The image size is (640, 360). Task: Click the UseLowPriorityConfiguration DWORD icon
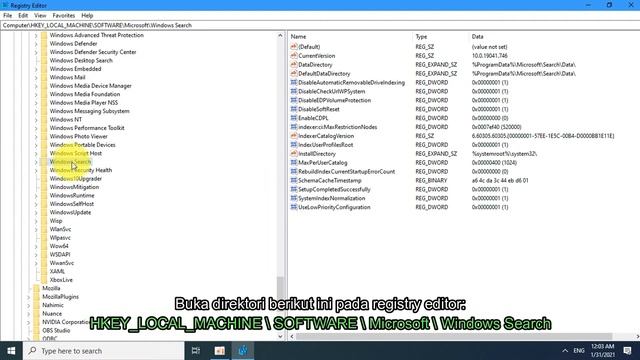(293, 207)
